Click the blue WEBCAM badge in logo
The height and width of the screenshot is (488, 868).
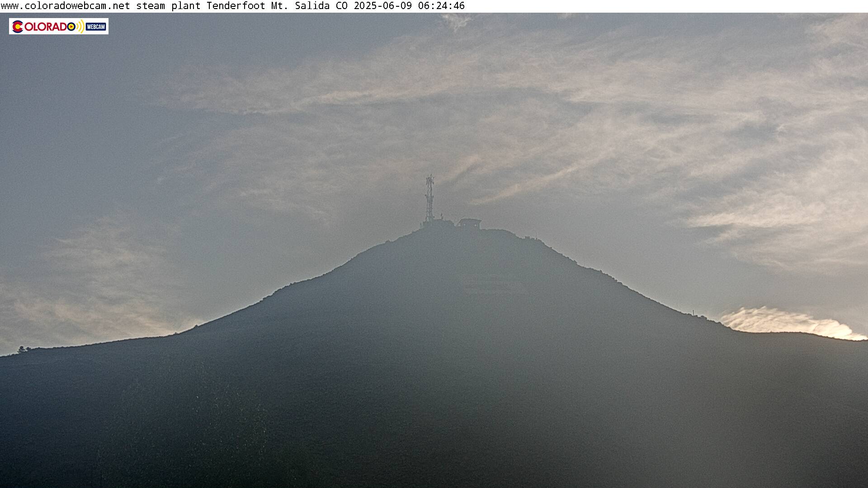click(x=96, y=27)
